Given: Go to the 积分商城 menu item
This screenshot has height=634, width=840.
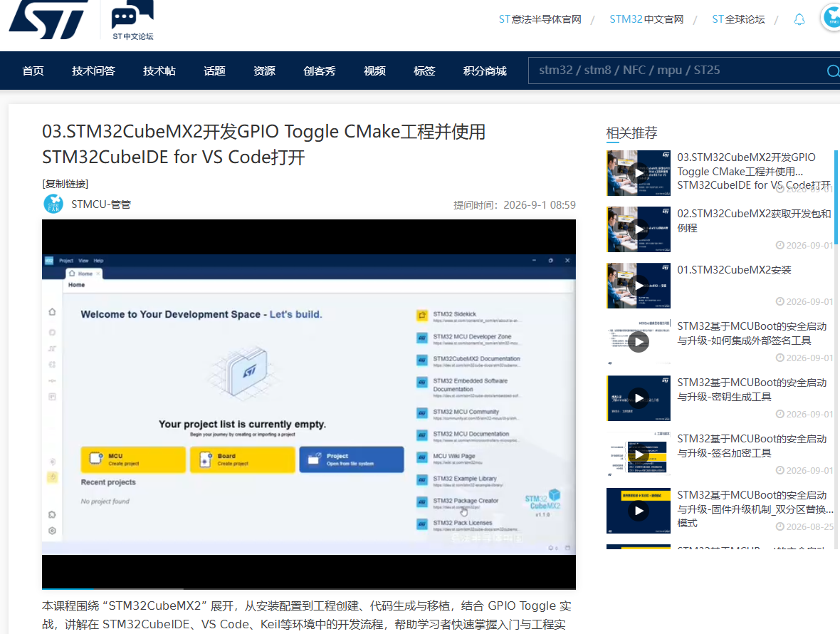Looking at the screenshot, I should pos(485,71).
